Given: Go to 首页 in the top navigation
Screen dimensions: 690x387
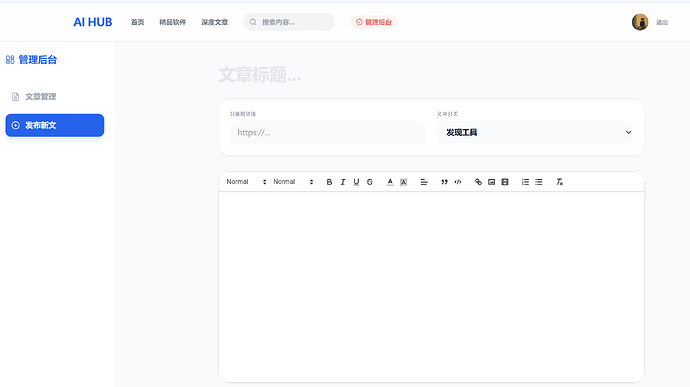Looking at the screenshot, I should point(137,22).
